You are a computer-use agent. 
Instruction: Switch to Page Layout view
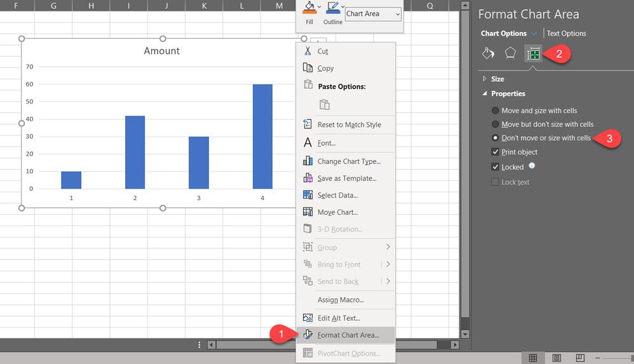[556, 358]
